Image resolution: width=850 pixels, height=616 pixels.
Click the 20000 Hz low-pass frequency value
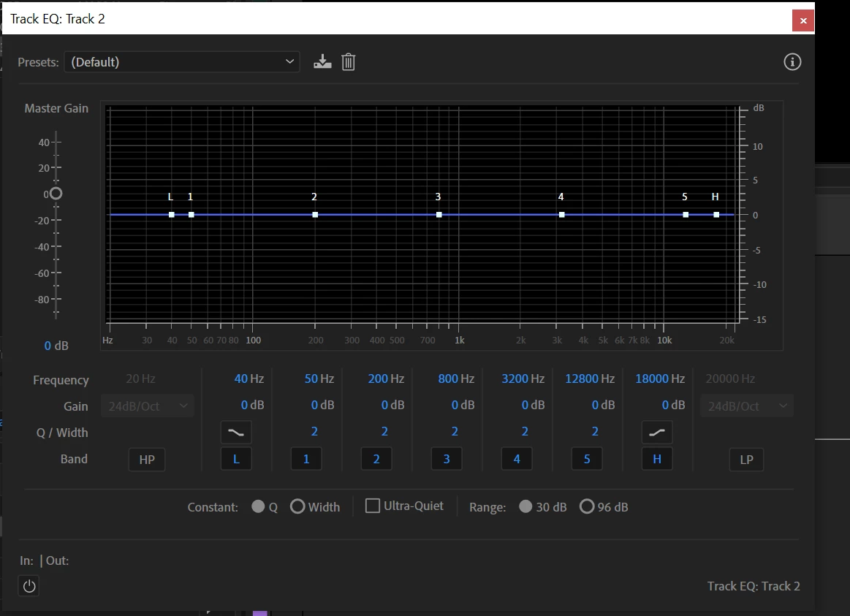pos(730,379)
